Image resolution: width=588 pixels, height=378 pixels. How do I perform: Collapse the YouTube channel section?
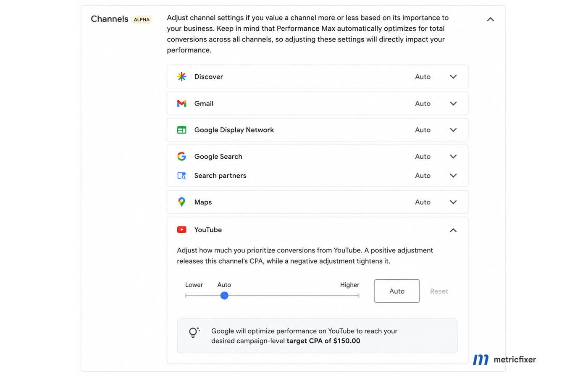453,230
